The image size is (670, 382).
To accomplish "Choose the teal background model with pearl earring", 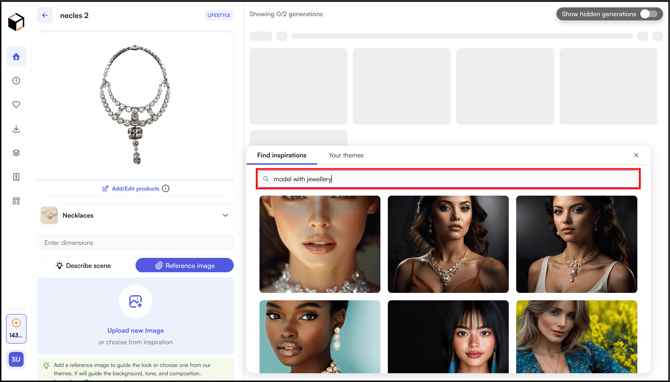I will tap(320, 336).
